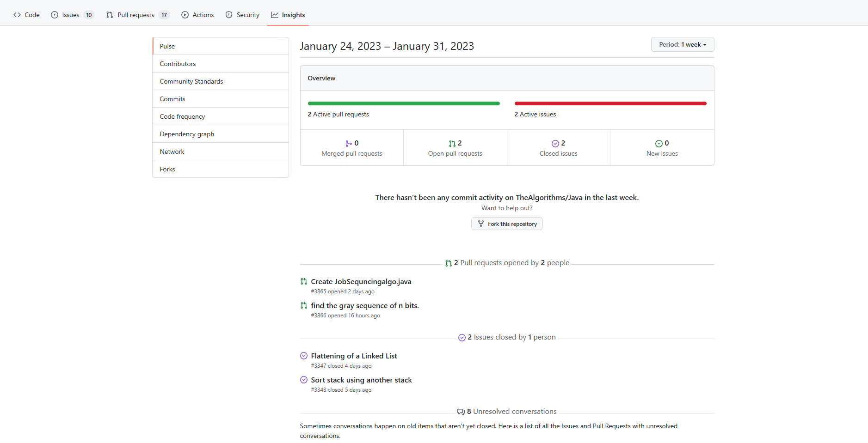868x443 pixels.
Task: Open the Issues tab
Action: pyautogui.click(x=72, y=15)
